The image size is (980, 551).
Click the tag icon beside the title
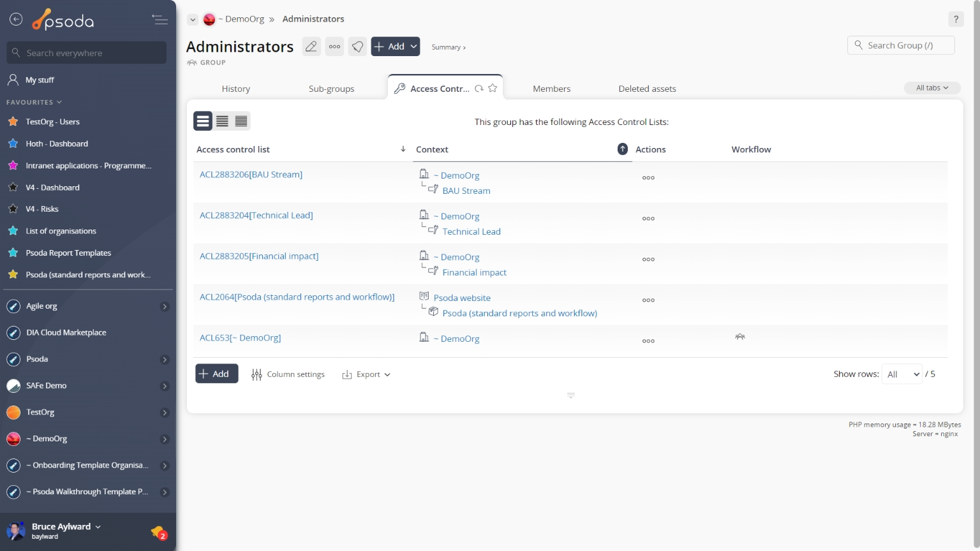pos(358,47)
